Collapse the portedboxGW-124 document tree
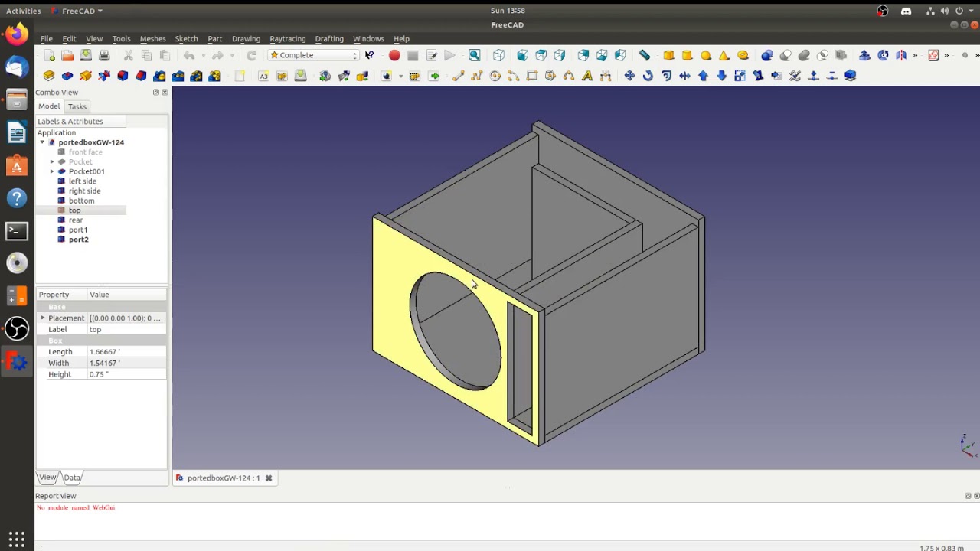980x551 pixels. tap(42, 142)
